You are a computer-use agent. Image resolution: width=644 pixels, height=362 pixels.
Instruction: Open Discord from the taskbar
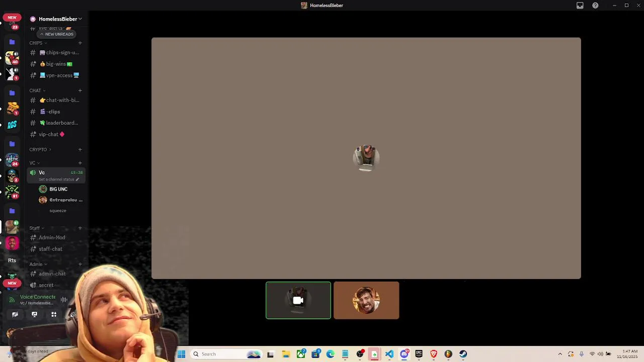point(404,354)
